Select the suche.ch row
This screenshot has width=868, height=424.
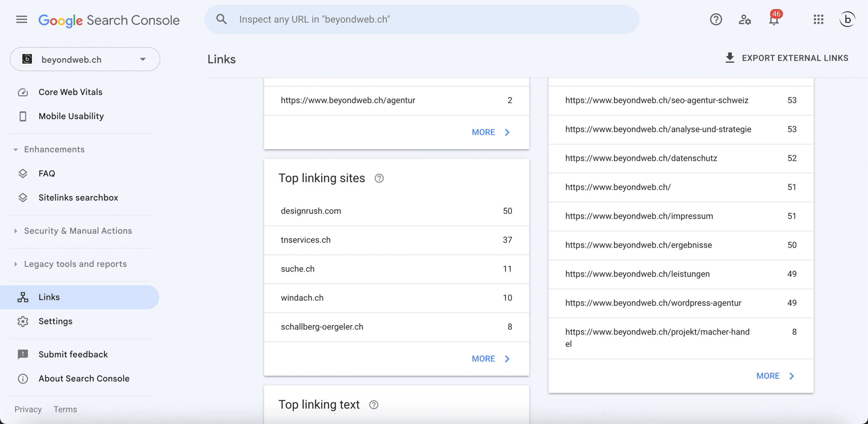coord(396,269)
